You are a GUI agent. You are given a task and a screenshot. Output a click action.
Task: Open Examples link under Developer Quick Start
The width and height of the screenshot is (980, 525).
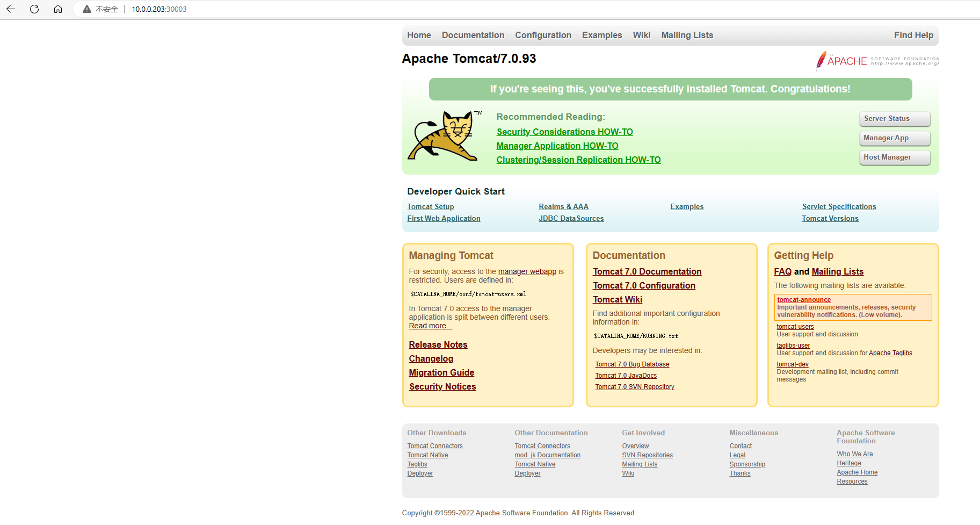pyautogui.click(x=687, y=207)
